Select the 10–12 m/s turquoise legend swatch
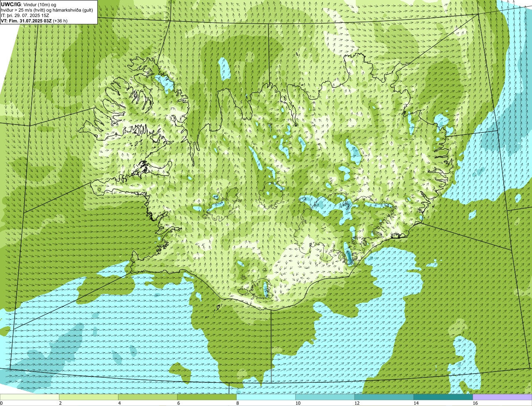532x406 pixels. (325, 397)
